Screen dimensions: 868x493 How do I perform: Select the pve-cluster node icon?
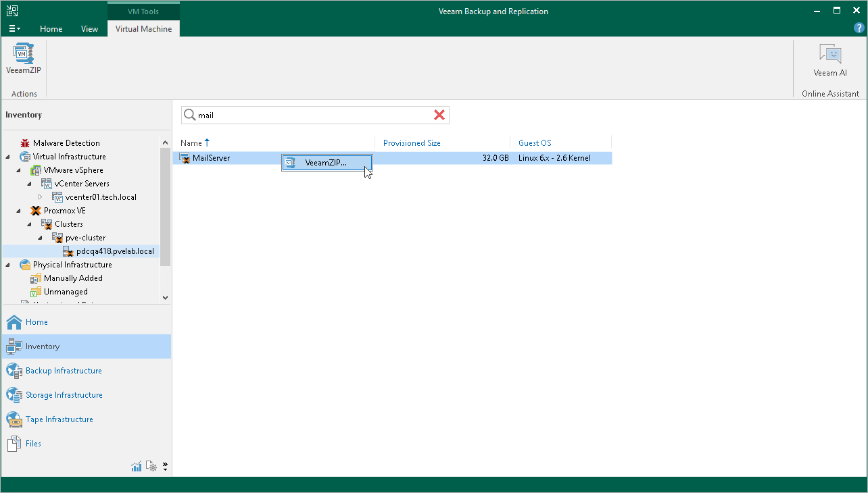click(x=58, y=238)
